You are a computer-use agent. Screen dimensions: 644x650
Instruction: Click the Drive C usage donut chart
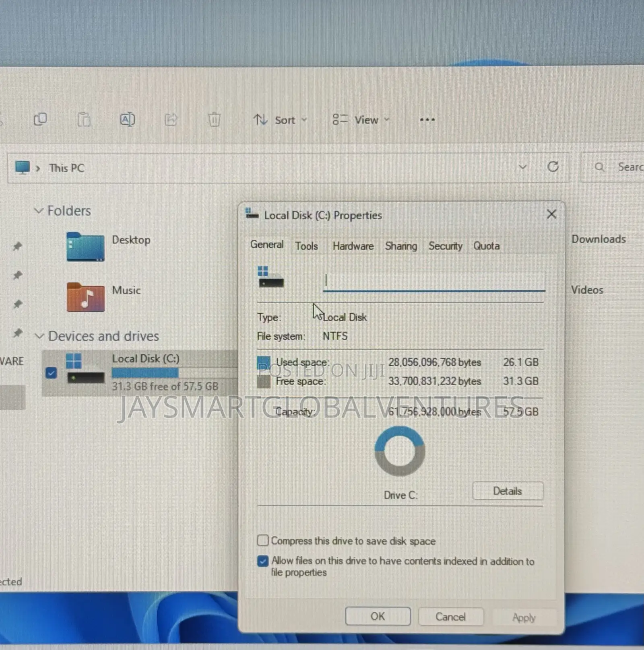(x=400, y=451)
